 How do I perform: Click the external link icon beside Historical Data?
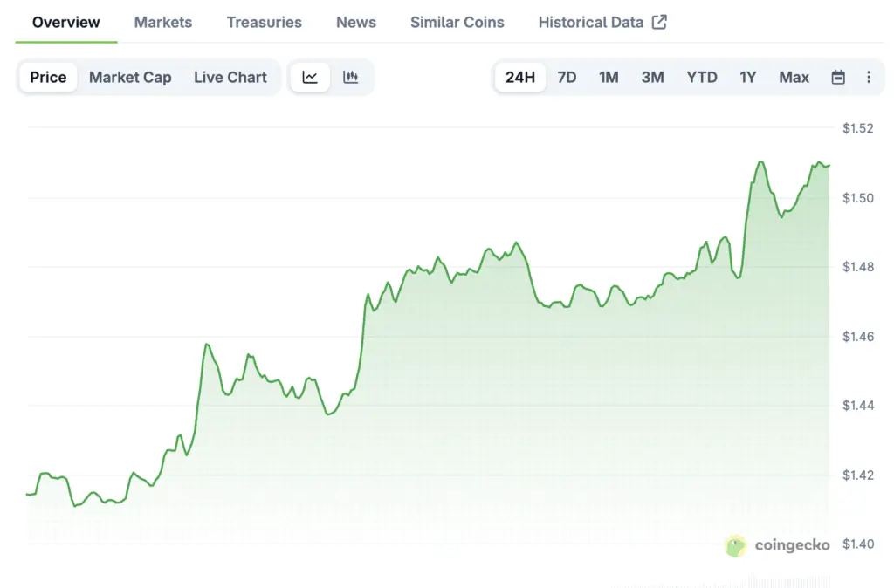[x=659, y=22]
